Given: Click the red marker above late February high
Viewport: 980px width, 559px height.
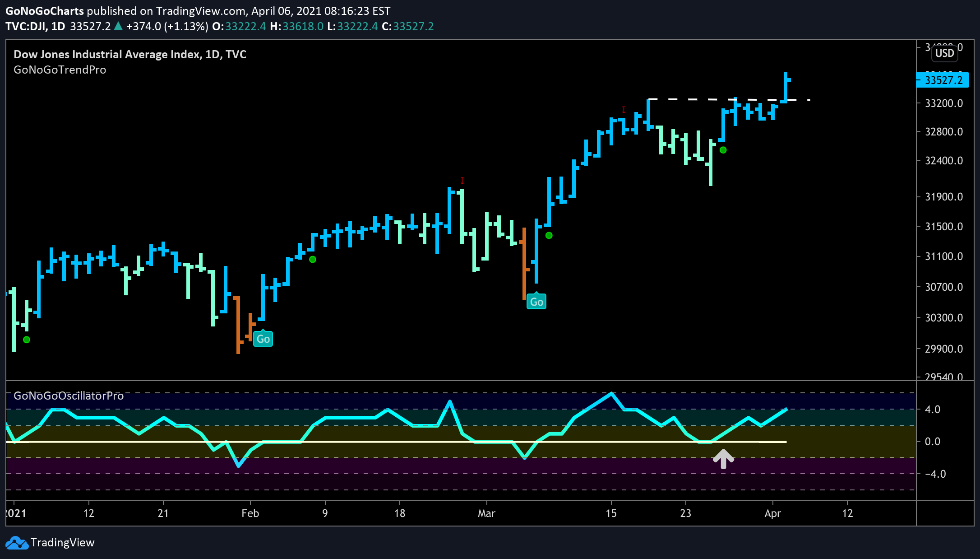Looking at the screenshot, I should tap(462, 181).
